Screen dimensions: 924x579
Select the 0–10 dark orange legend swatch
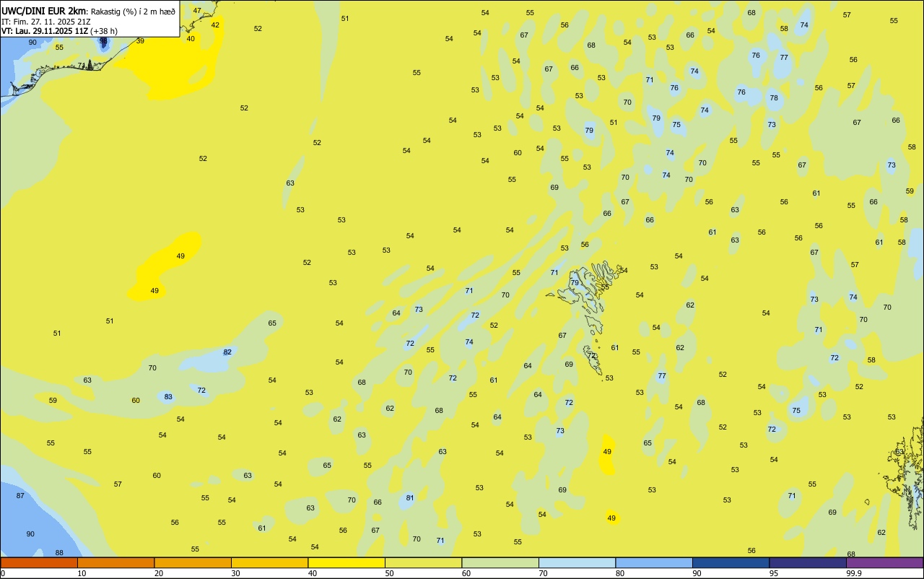click(x=39, y=562)
